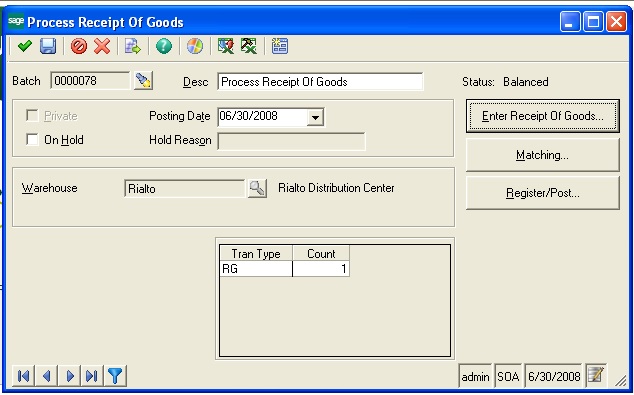Go to last record navigation arrow

click(x=92, y=376)
